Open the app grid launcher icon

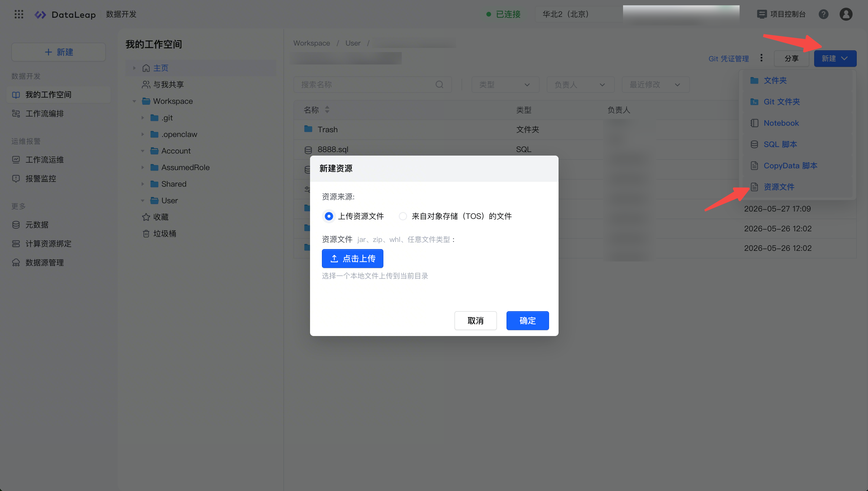click(19, 14)
